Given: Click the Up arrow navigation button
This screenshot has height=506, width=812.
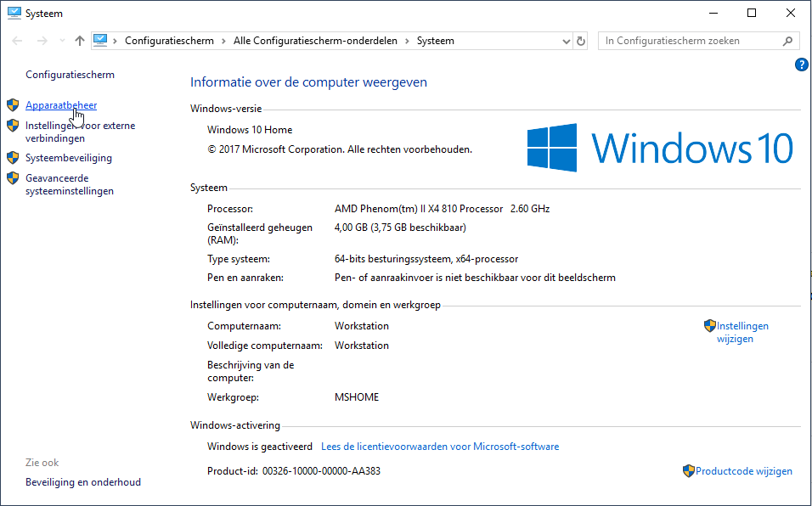Looking at the screenshot, I should click(80, 41).
